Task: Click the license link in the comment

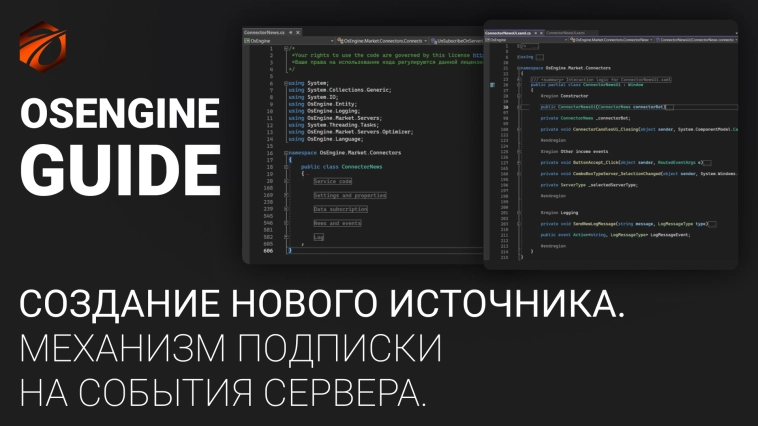Action: point(478,55)
